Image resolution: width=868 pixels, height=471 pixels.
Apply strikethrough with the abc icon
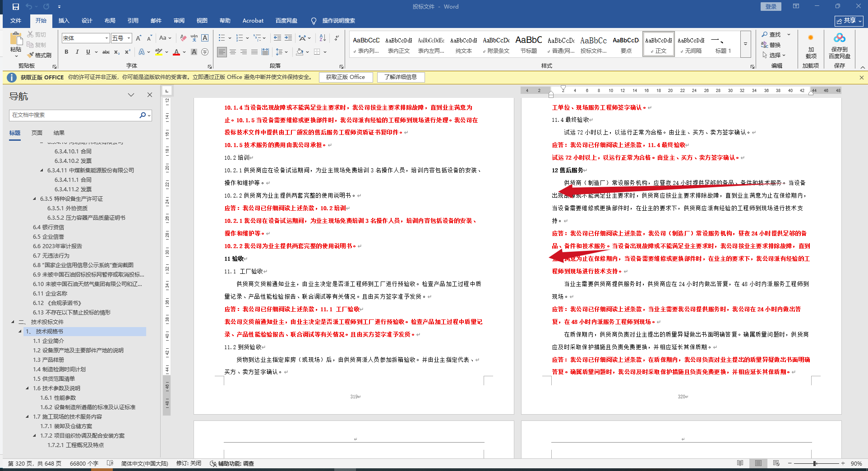(106, 52)
